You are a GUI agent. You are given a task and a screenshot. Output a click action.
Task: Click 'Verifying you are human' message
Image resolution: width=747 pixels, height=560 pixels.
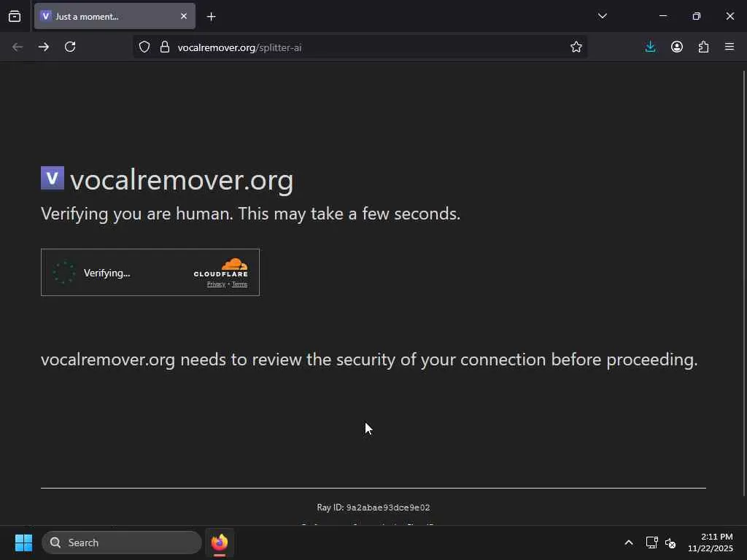(251, 214)
